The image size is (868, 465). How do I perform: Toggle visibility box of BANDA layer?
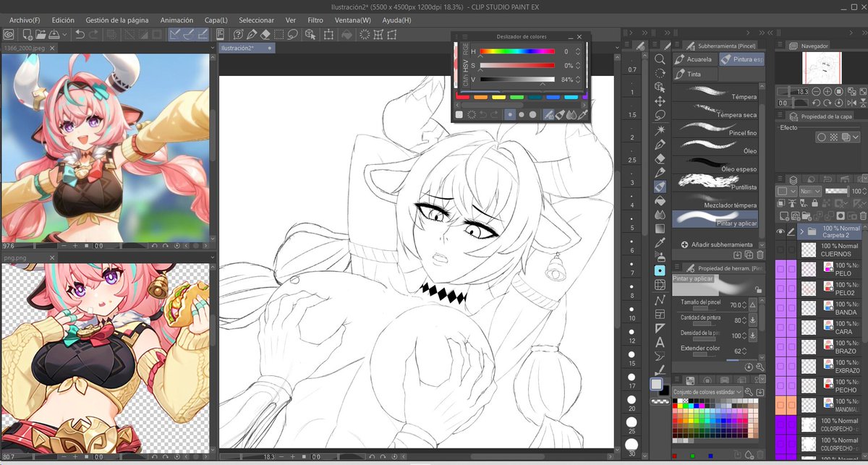pos(780,307)
